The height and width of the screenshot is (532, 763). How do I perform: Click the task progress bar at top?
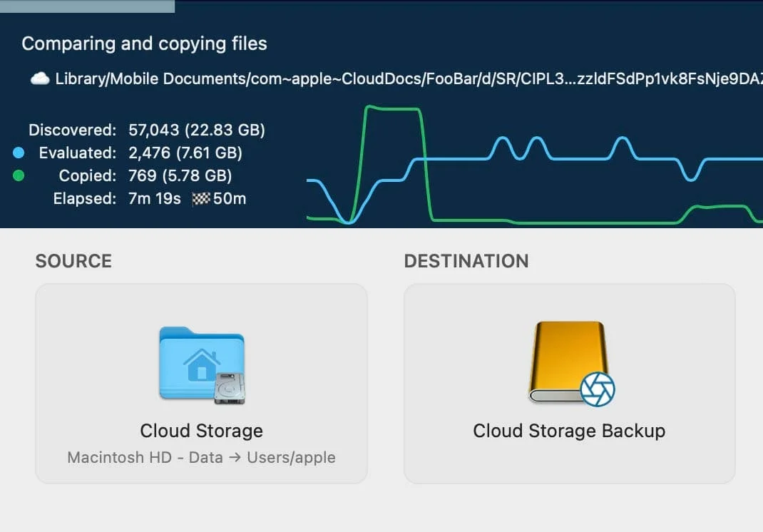87,6
